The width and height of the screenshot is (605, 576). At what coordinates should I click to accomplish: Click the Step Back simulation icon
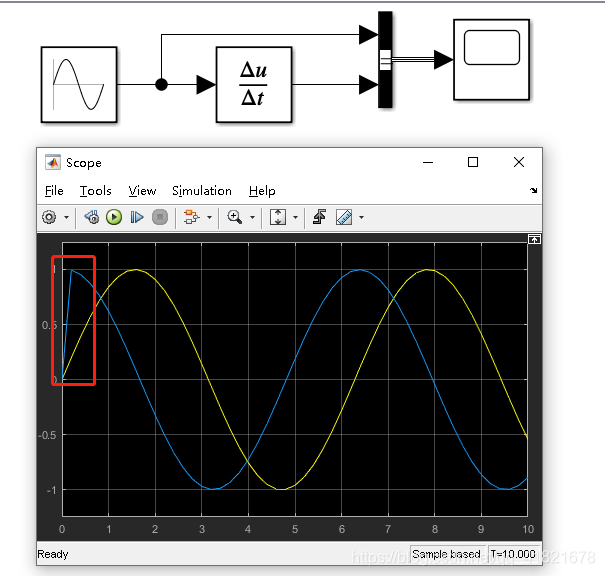coord(91,218)
